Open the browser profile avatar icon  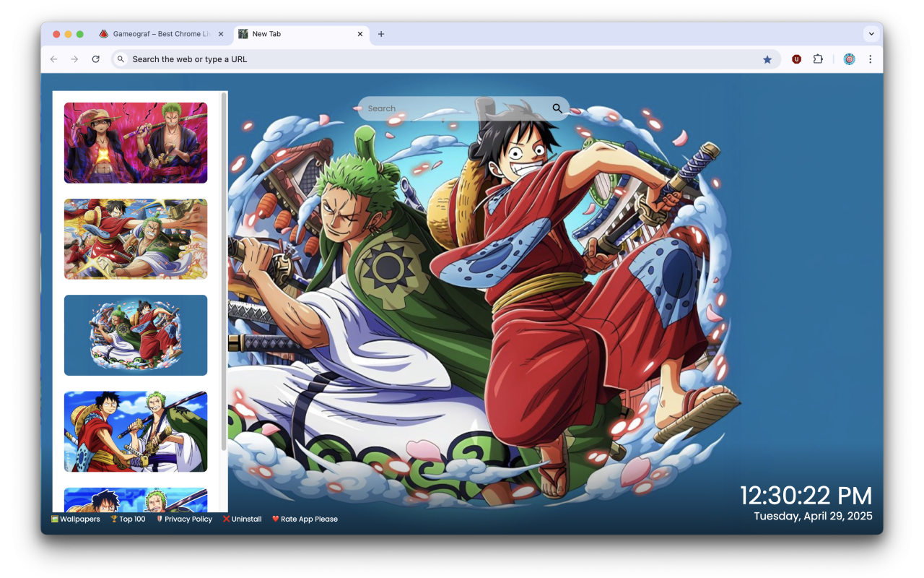[849, 59]
